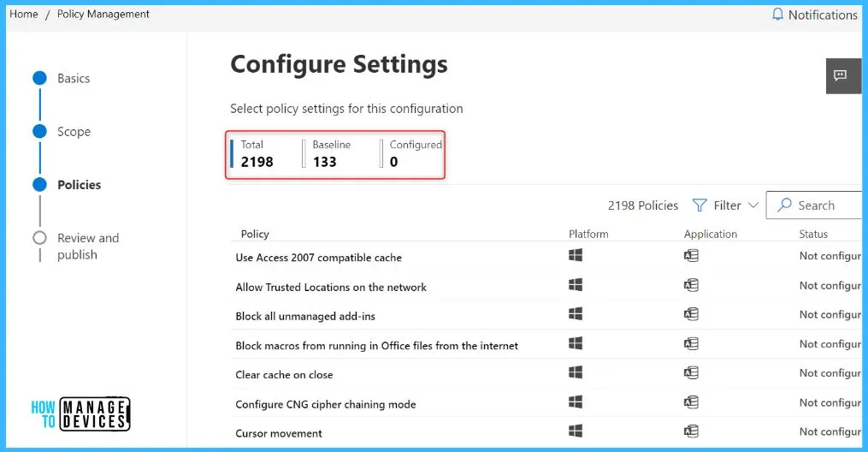This screenshot has height=452, width=868.
Task: Click Not configured status for Allow Trusted Locations
Action: pos(830,285)
